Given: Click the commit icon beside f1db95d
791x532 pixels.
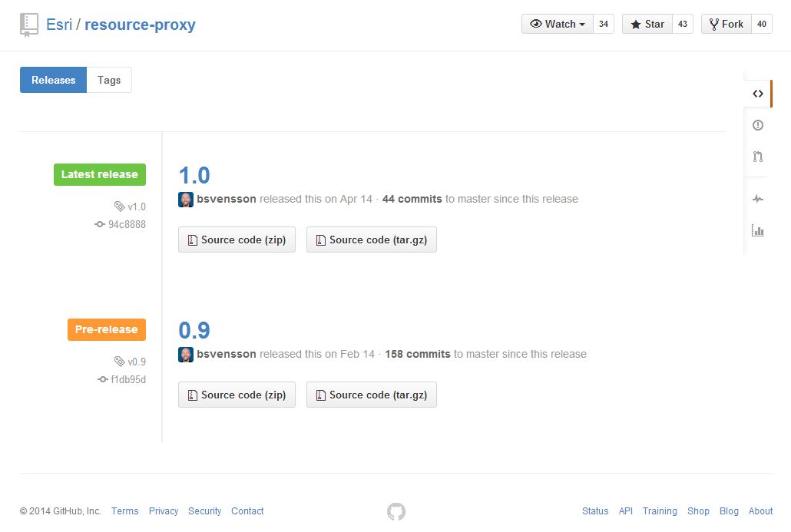Looking at the screenshot, I should pyautogui.click(x=102, y=379).
